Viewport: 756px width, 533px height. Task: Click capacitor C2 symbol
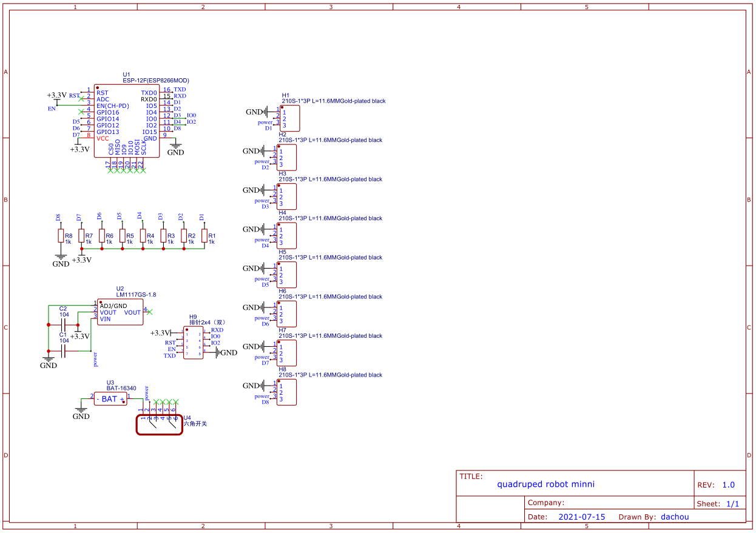point(63,324)
